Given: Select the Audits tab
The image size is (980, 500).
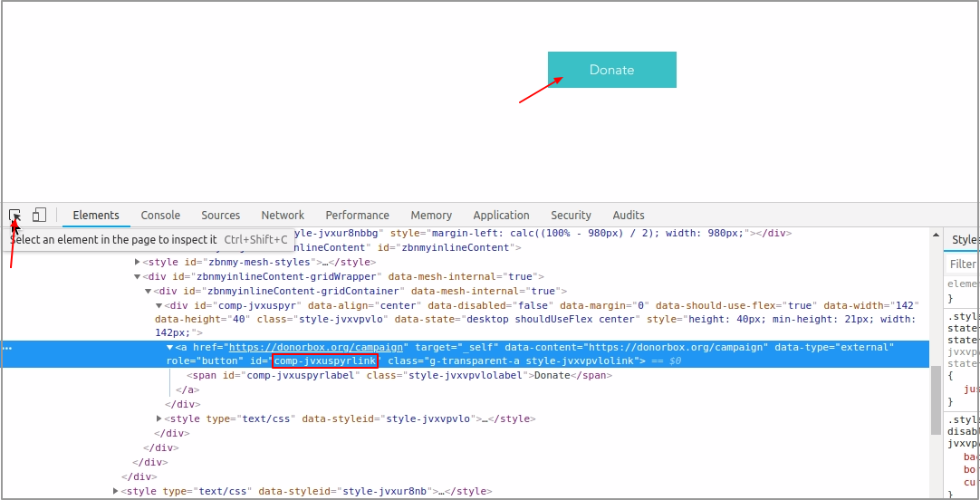Looking at the screenshot, I should coord(629,215).
